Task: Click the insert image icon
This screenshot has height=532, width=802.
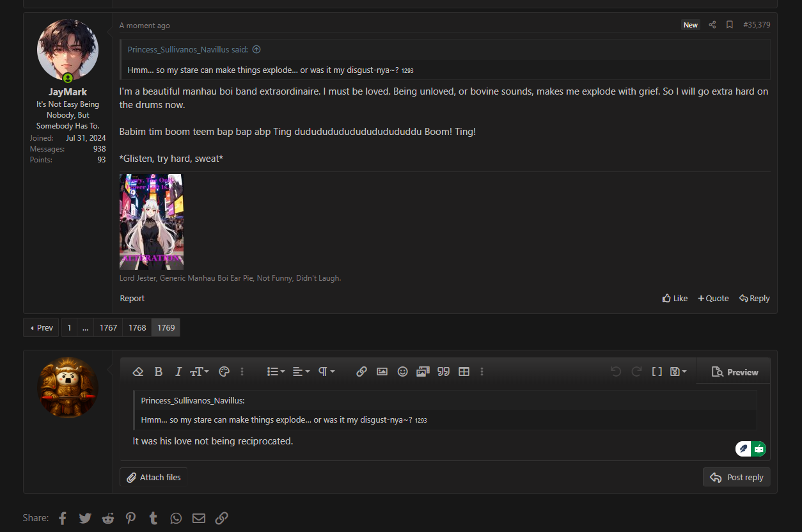Action: click(382, 372)
